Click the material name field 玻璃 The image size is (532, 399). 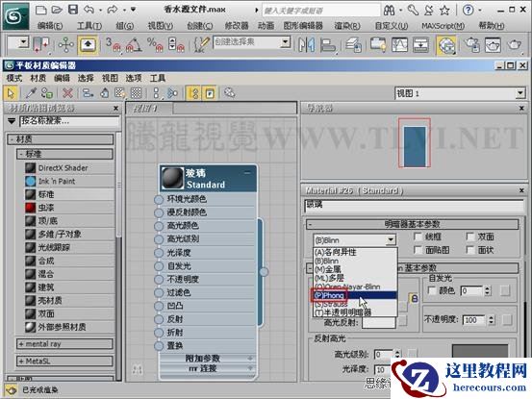pyautogui.click(x=414, y=206)
